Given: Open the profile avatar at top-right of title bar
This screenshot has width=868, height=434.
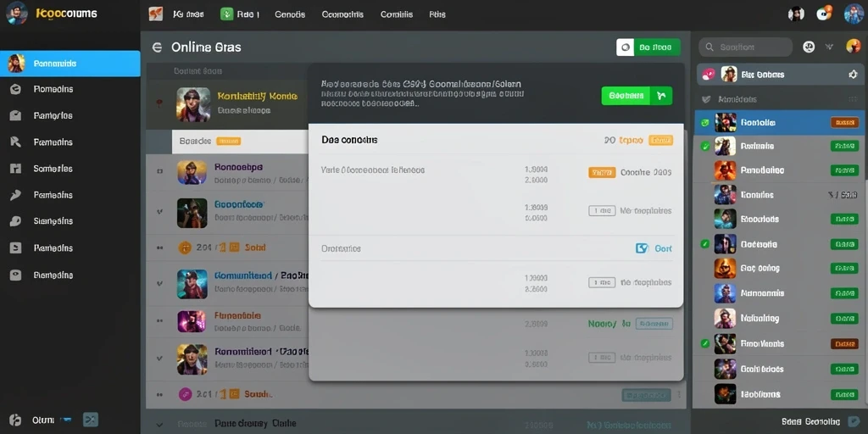Looking at the screenshot, I should (854, 14).
